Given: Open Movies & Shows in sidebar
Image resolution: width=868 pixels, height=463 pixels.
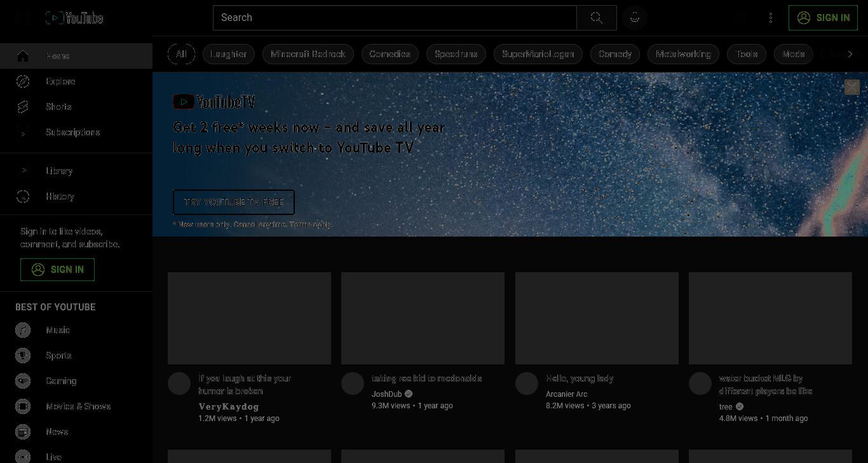Looking at the screenshot, I should point(76,406).
